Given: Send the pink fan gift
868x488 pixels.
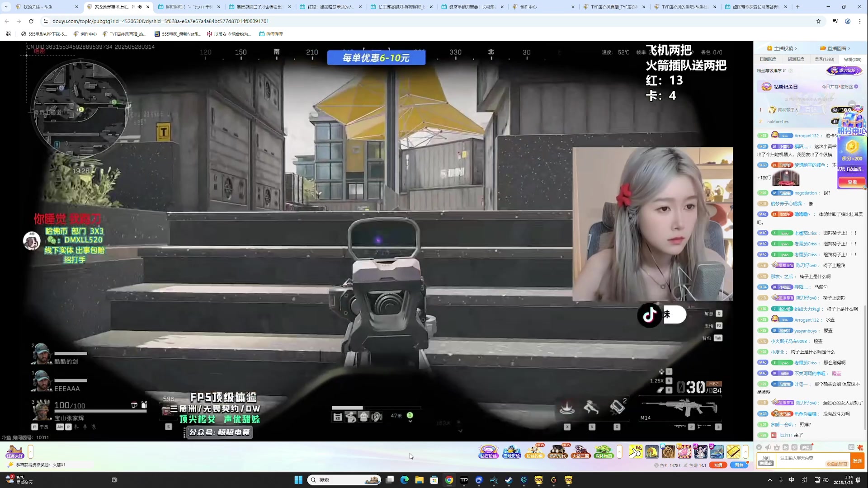Looking at the screenshot, I should 684,451.
